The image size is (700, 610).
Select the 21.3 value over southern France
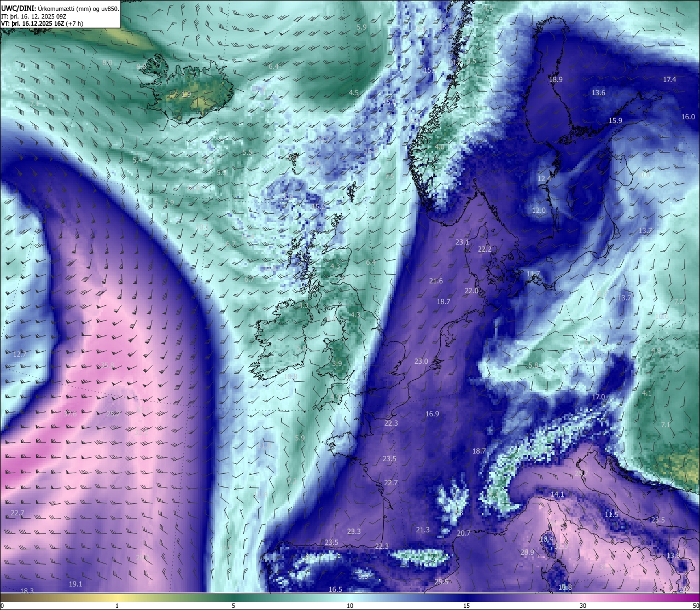coord(423,530)
